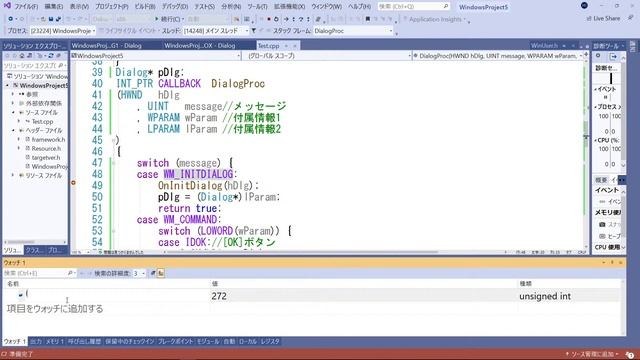This screenshot has width=640, height=360.
Task: Click the value 272 in Watch window
Action: (219, 296)
